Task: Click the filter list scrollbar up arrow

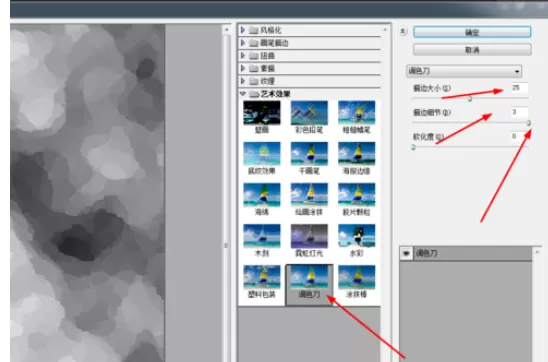Action: (385, 30)
